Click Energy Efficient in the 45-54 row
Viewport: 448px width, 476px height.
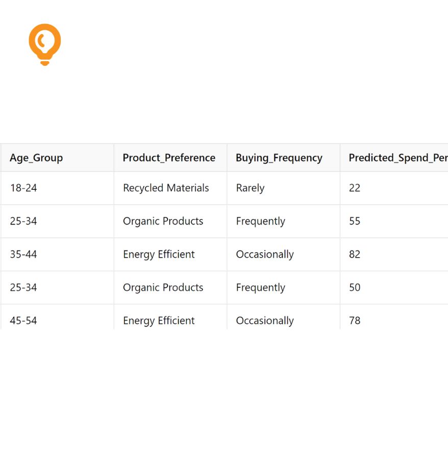(x=159, y=320)
